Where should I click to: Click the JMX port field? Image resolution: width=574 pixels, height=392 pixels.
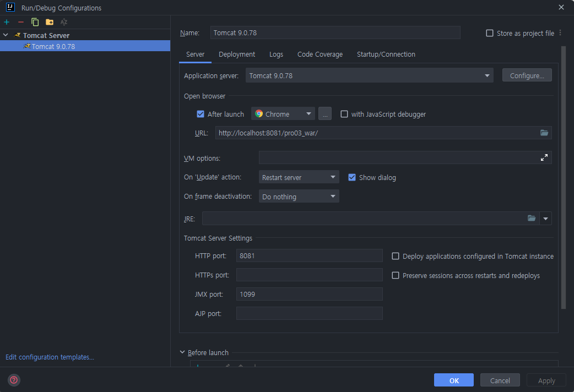[310, 294]
